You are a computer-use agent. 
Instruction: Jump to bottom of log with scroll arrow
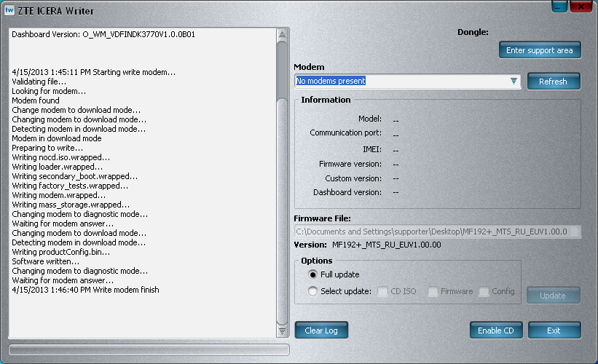[282, 331]
